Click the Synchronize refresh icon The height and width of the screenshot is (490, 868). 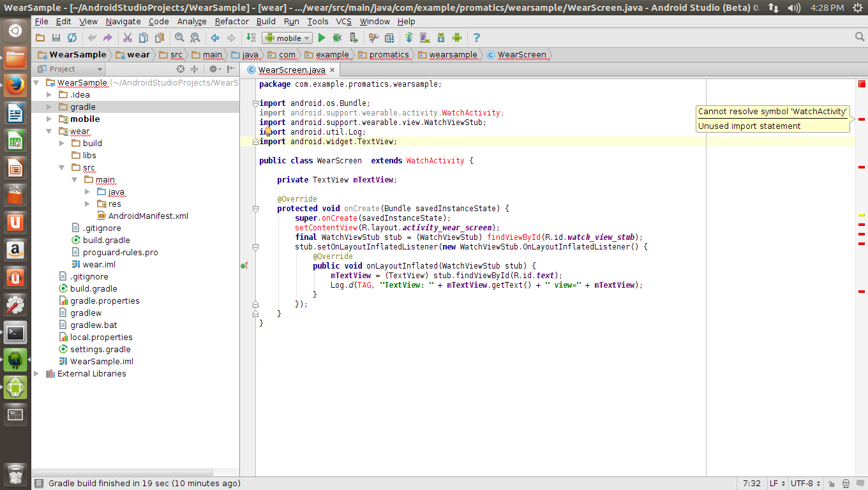pos(71,38)
